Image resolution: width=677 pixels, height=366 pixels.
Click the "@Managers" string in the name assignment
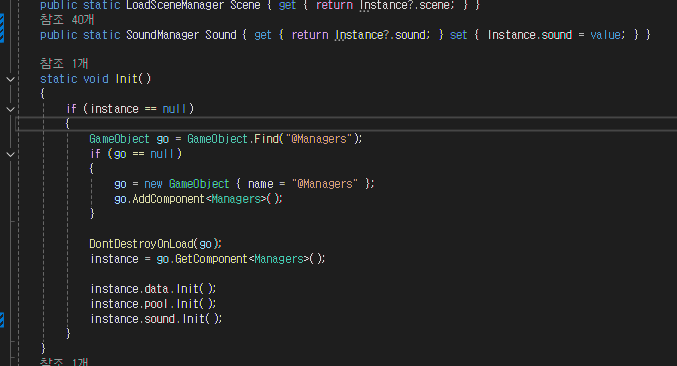(x=325, y=184)
